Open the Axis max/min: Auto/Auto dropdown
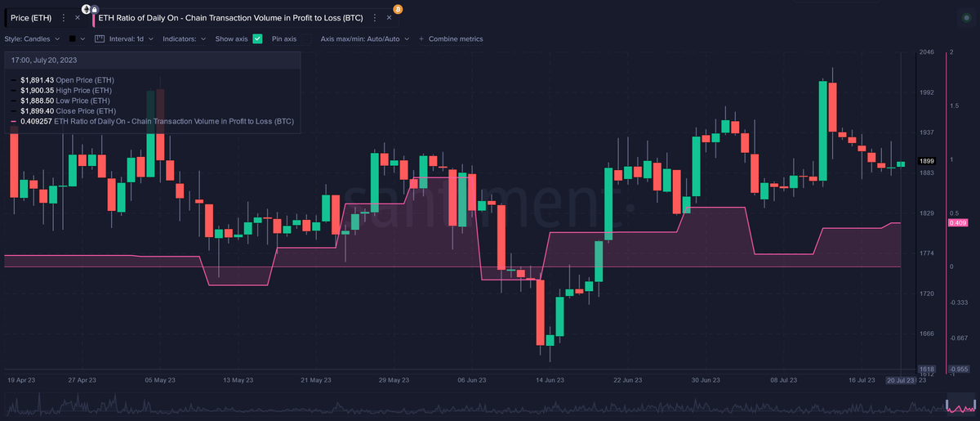980x421 pixels. click(x=364, y=38)
